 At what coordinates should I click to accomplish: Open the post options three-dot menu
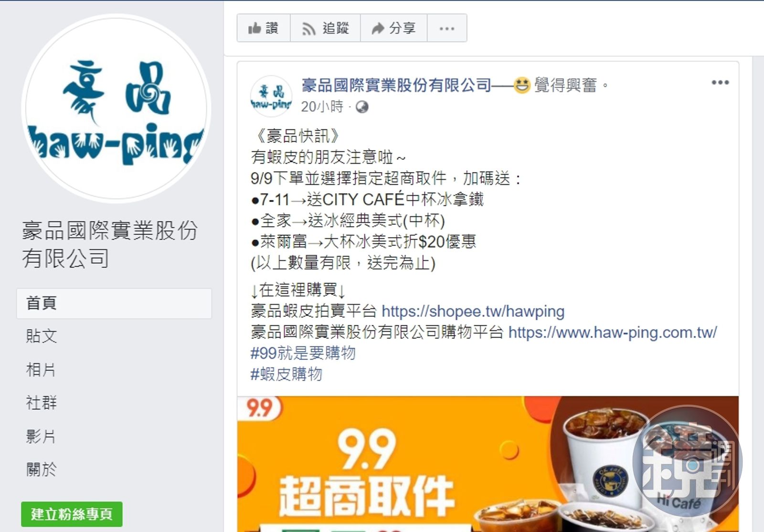pyautogui.click(x=720, y=83)
